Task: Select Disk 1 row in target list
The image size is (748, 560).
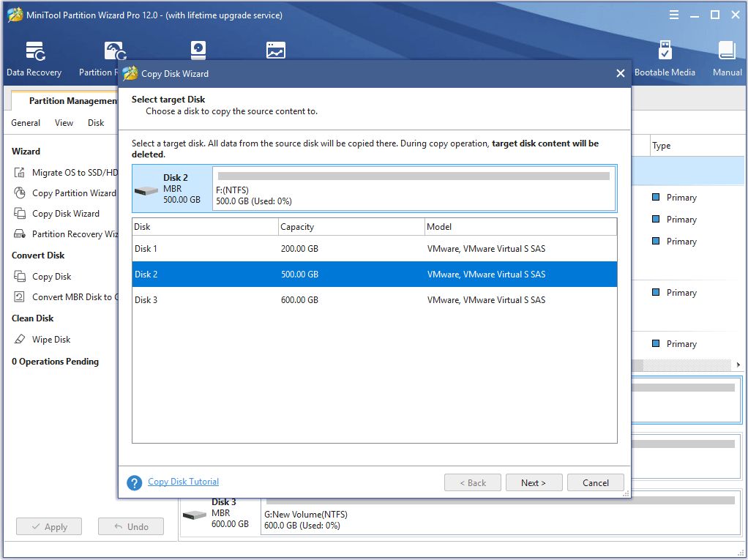Action: (375, 248)
